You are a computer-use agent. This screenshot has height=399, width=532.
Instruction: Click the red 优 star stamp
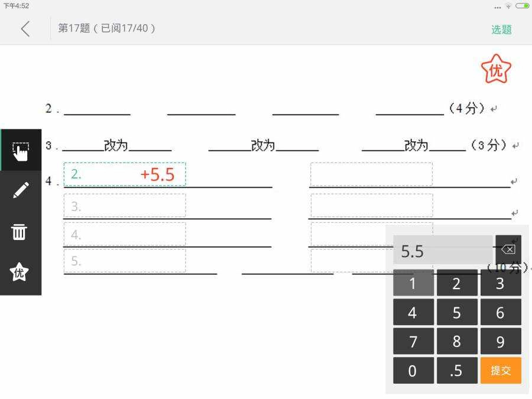[x=496, y=69]
